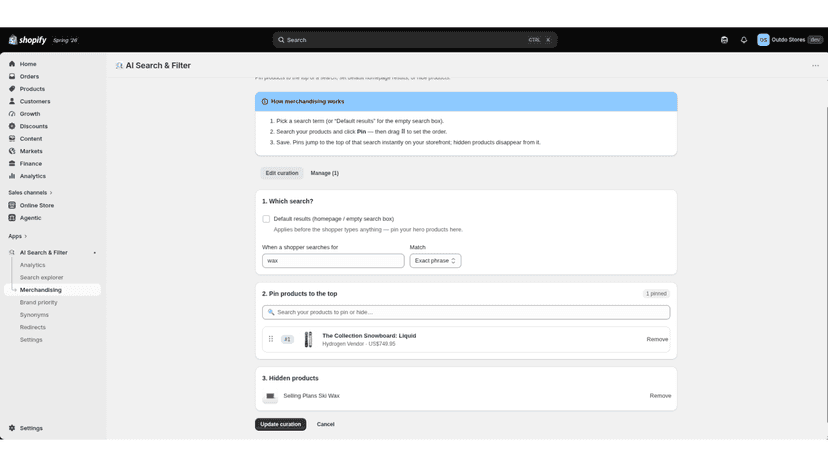Click the top Search bar
The width and height of the screenshot is (828, 466).
click(415, 40)
